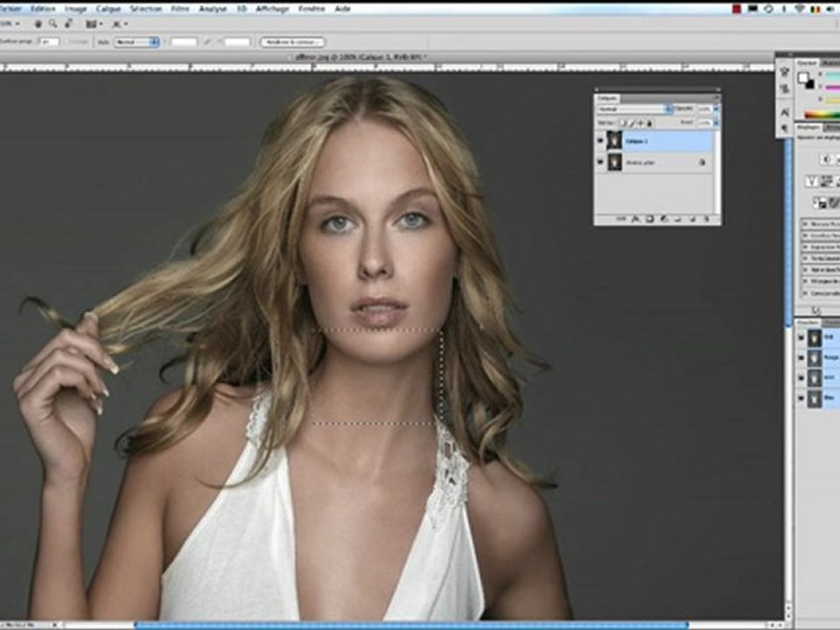The image size is (840, 630).
Task: Open the Calque menu
Action: 108,9
